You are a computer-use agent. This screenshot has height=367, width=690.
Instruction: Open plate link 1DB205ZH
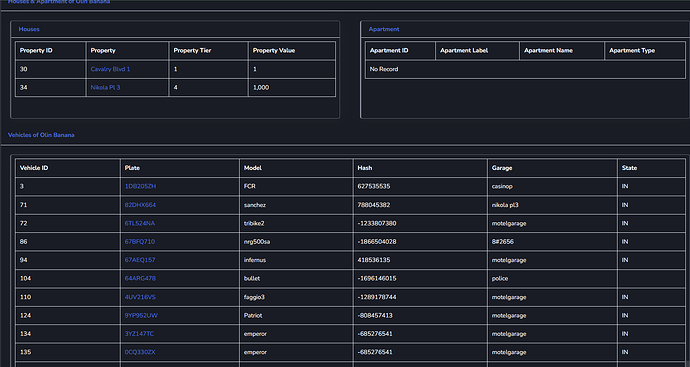(x=140, y=186)
